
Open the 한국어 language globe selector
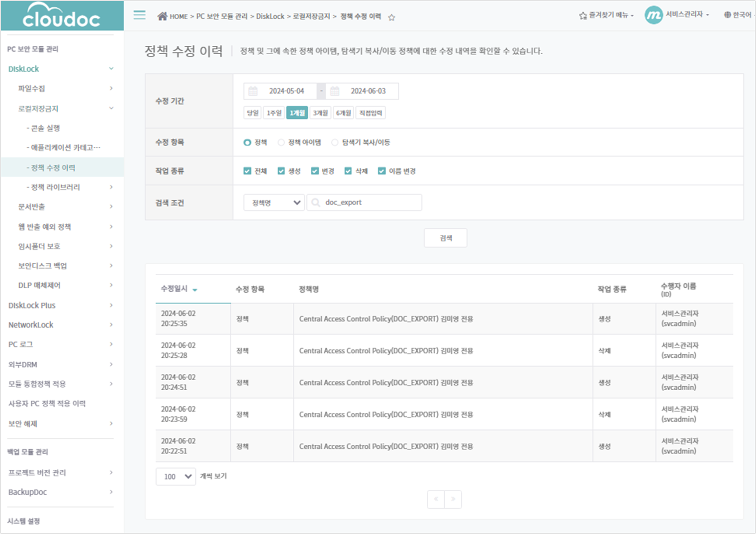point(738,15)
